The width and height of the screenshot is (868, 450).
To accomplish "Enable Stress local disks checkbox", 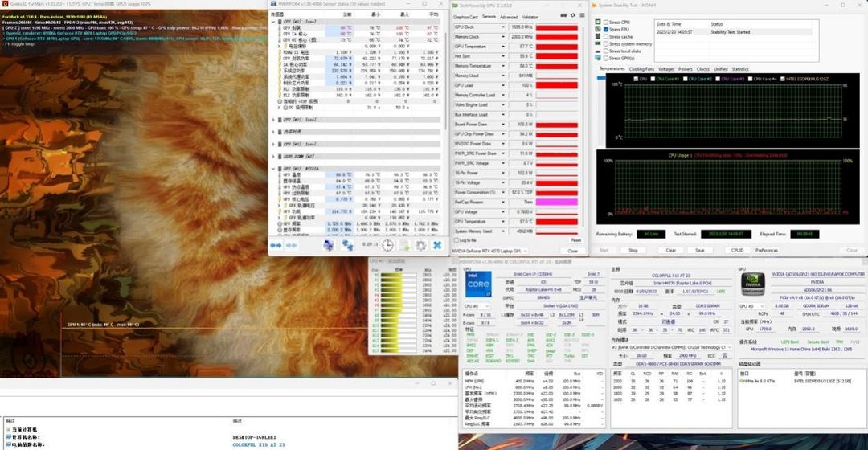I will (606, 51).
